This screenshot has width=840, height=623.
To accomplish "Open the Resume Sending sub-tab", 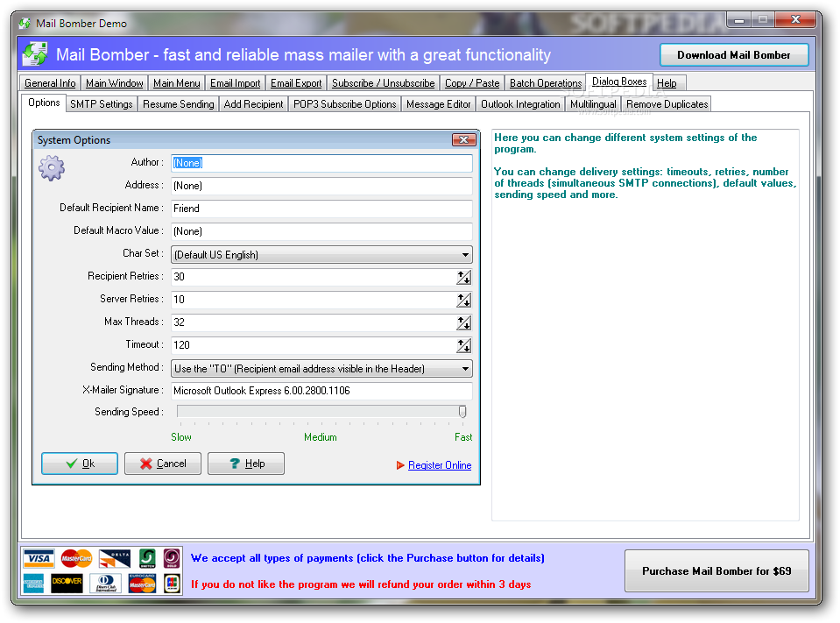I will pos(179,104).
